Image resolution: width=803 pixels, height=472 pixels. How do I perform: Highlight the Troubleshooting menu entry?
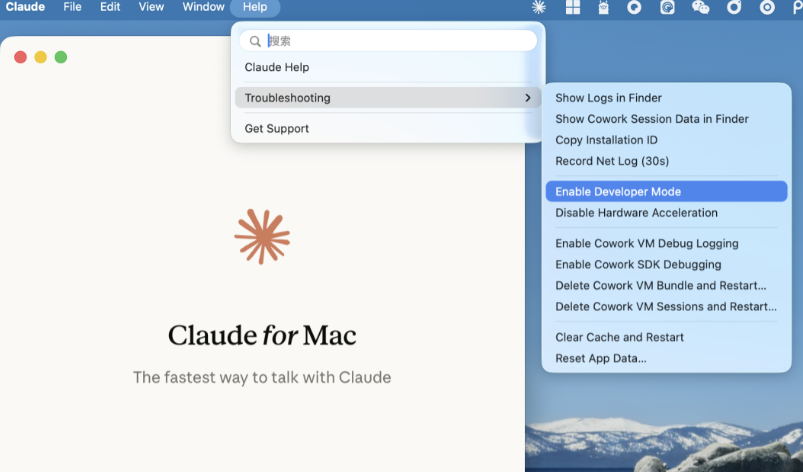pyautogui.click(x=388, y=98)
